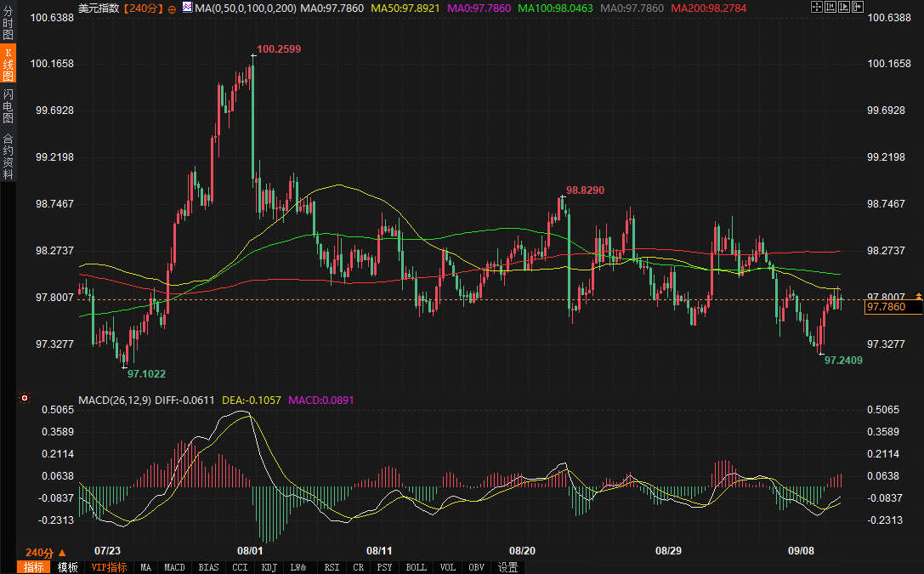Click the shift-right arrow chart icon

[x=858, y=7]
